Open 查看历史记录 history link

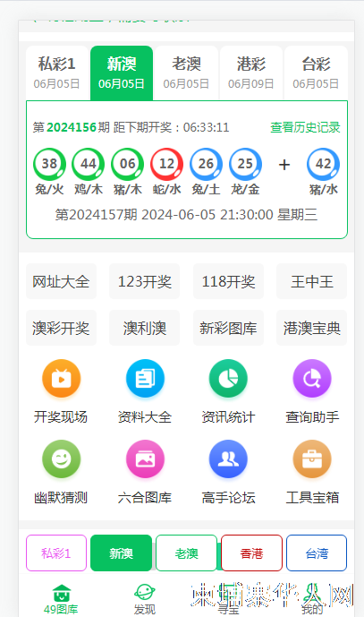(305, 127)
